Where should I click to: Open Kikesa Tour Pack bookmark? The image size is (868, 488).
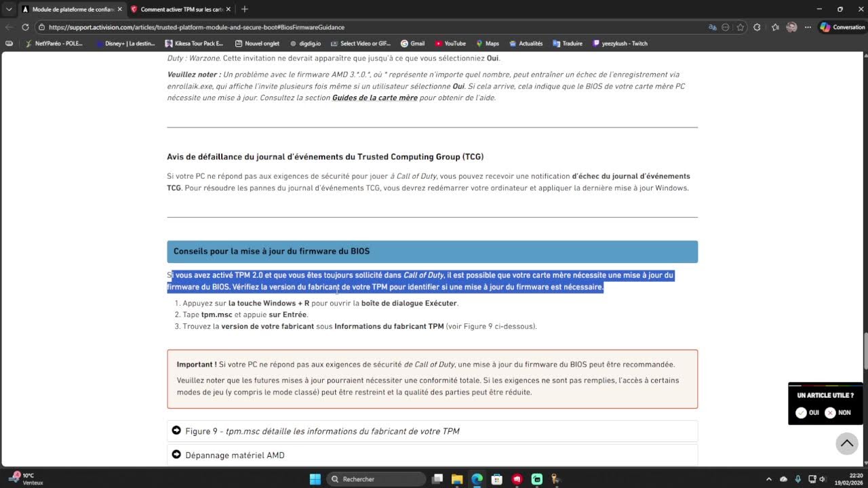tap(195, 43)
